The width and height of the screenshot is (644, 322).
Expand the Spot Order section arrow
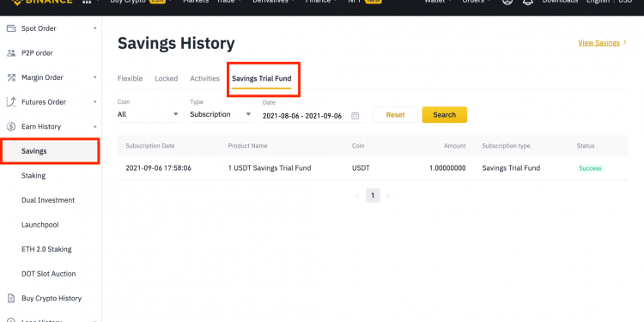click(94, 28)
